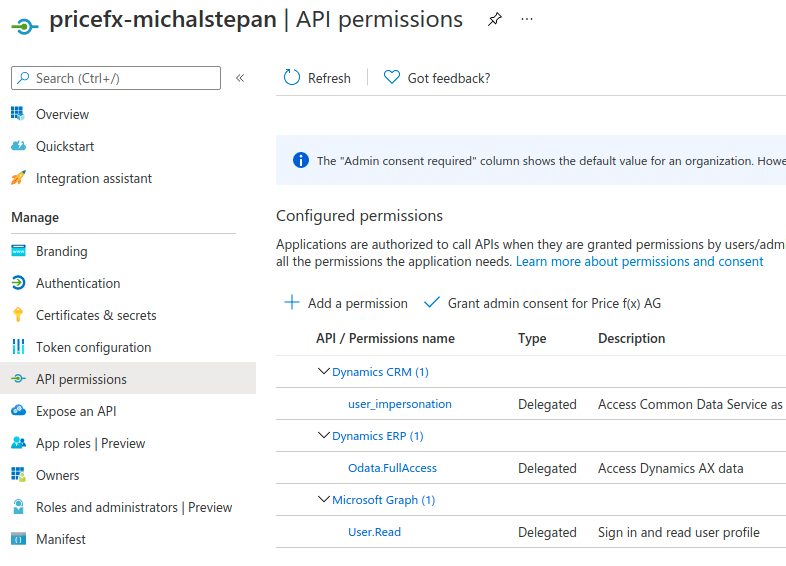The width and height of the screenshot is (786, 566).
Task: Click the Roles and administrators person icon
Action: coord(18,506)
